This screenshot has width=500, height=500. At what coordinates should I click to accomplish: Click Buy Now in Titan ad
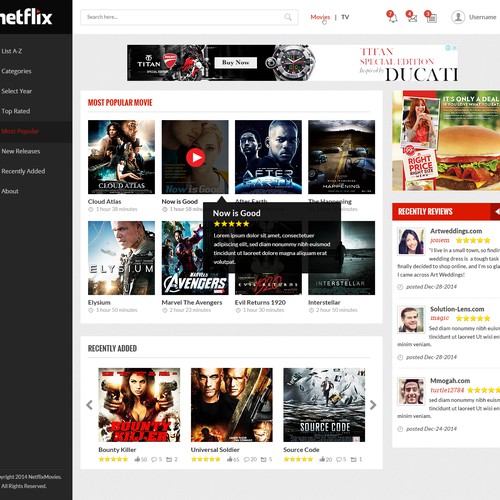coord(235,62)
